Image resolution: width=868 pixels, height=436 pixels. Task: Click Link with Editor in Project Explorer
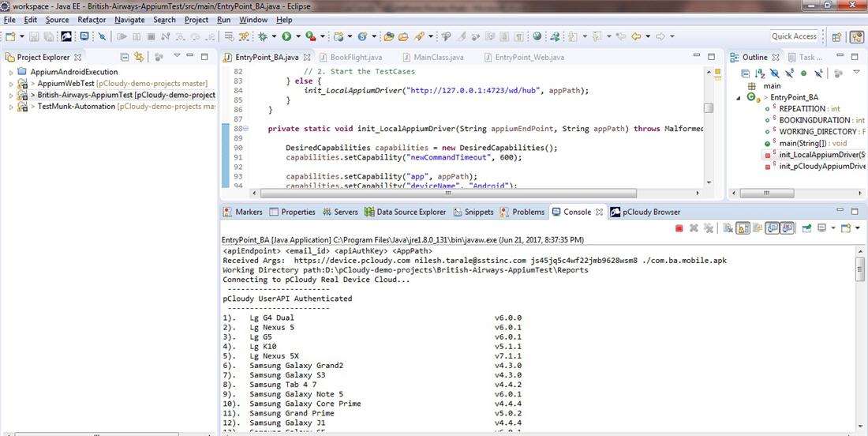140,57
